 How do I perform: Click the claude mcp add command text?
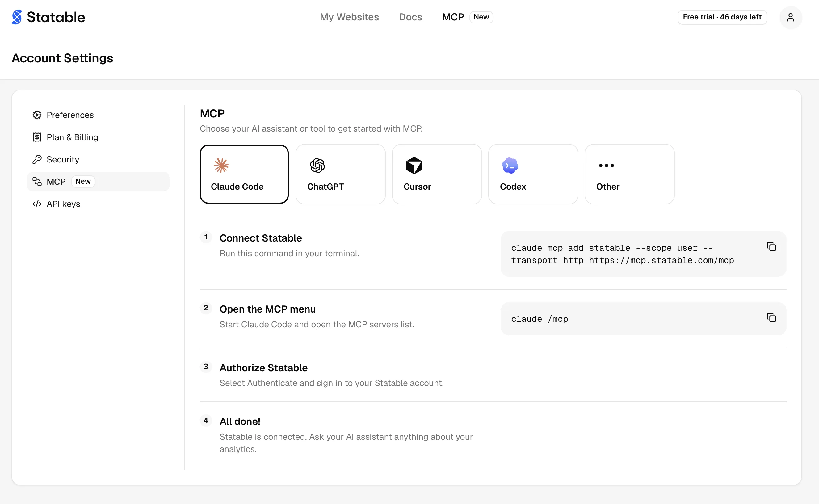tap(623, 254)
